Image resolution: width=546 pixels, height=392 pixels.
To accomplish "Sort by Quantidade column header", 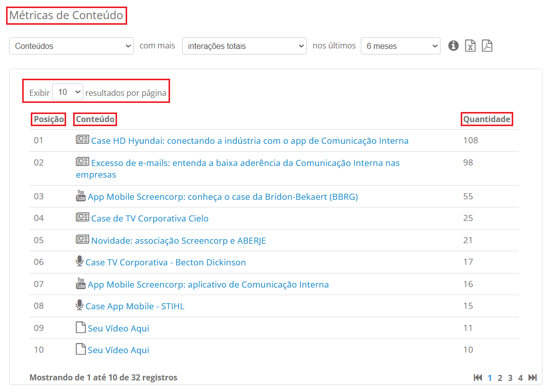I will click(486, 120).
